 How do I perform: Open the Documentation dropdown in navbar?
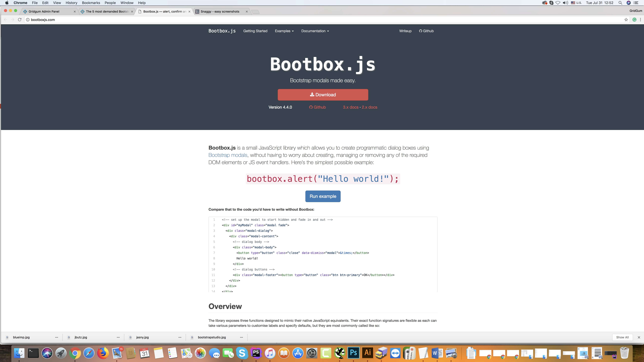315,31
